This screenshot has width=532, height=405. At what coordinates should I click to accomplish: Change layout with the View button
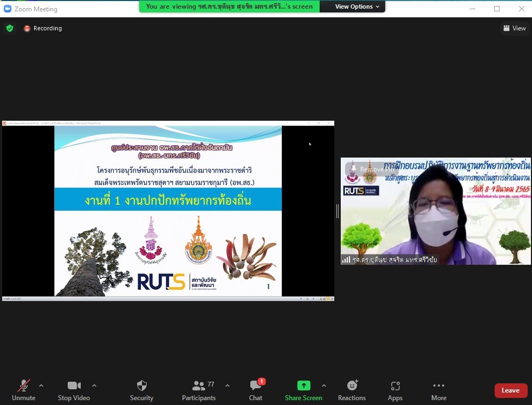514,28
